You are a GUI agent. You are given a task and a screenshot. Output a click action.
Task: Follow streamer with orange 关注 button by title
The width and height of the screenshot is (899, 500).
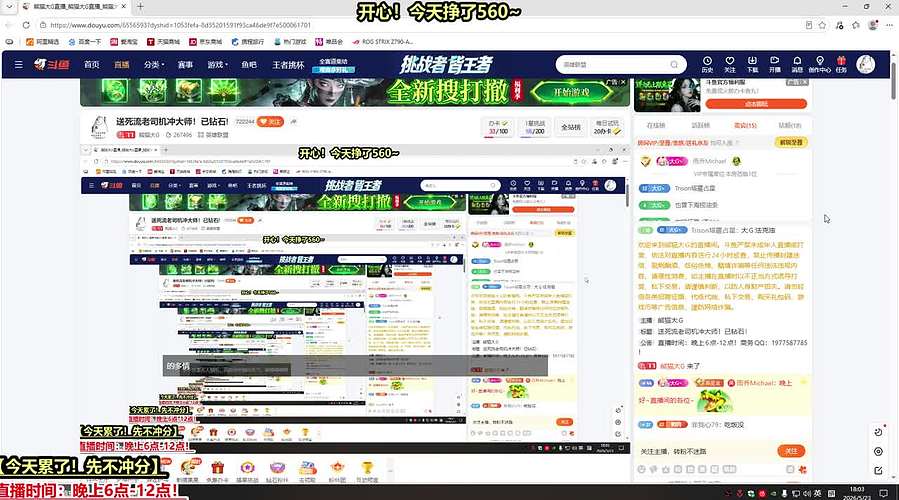click(x=270, y=122)
